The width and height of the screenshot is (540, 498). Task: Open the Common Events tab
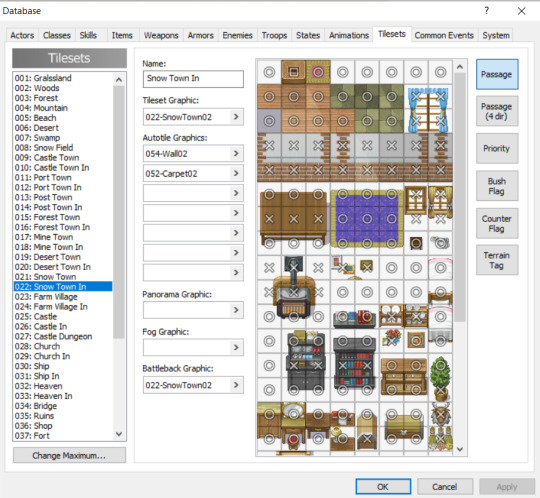pyautogui.click(x=444, y=35)
